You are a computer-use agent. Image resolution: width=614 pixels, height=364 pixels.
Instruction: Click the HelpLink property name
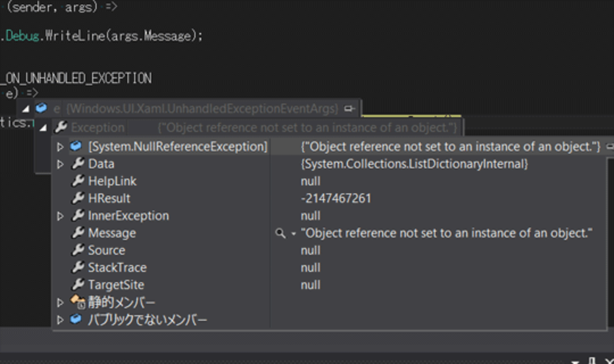click(x=112, y=181)
